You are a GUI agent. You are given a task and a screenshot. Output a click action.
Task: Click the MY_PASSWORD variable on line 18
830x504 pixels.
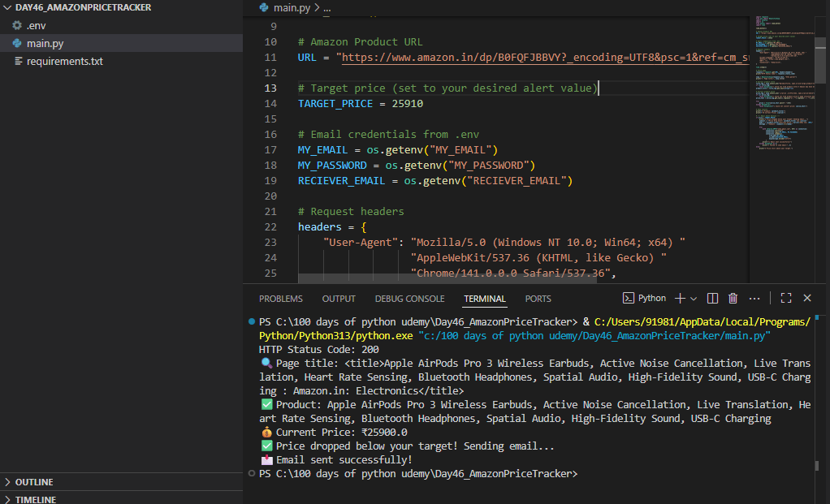click(332, 166)
